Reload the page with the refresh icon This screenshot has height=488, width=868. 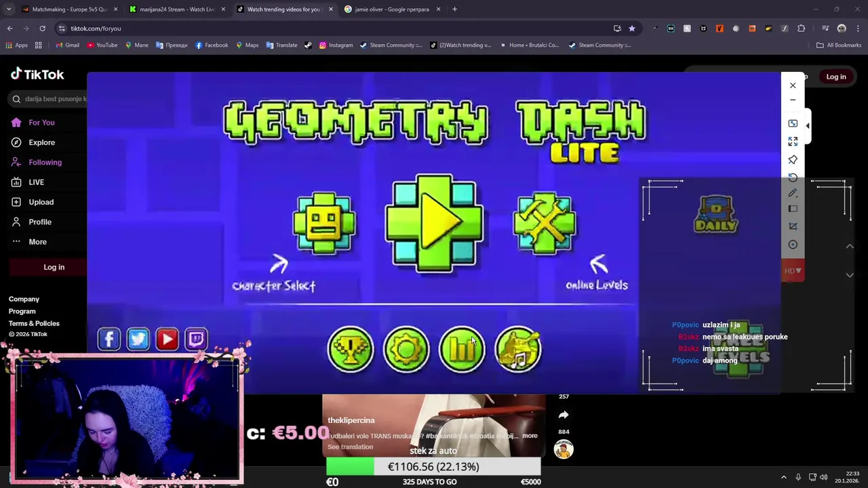coord(42,28)
